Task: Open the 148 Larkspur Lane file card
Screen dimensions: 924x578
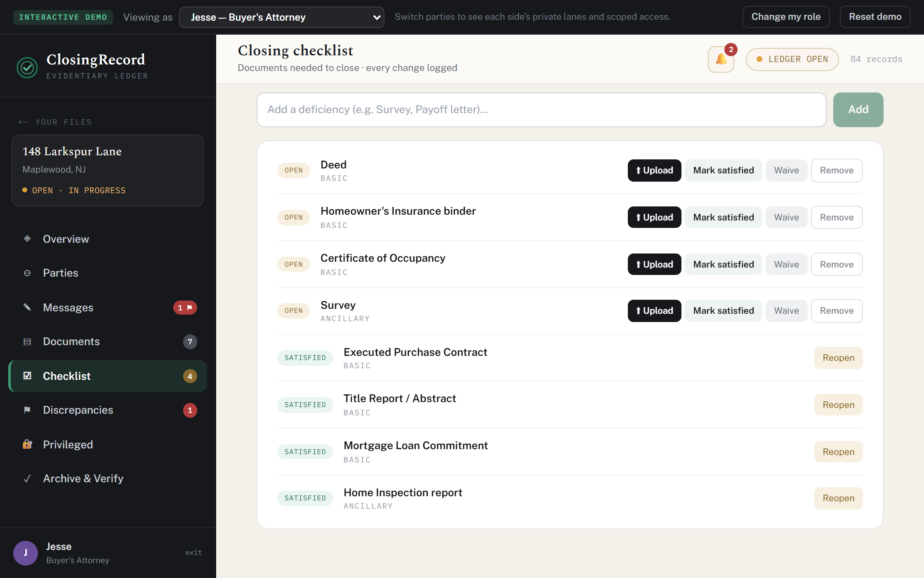Action: 108,171
